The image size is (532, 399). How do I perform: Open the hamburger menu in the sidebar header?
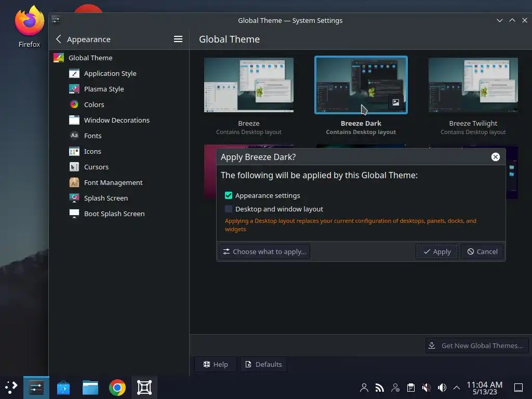pyautogui.click(x=178, y=39)
